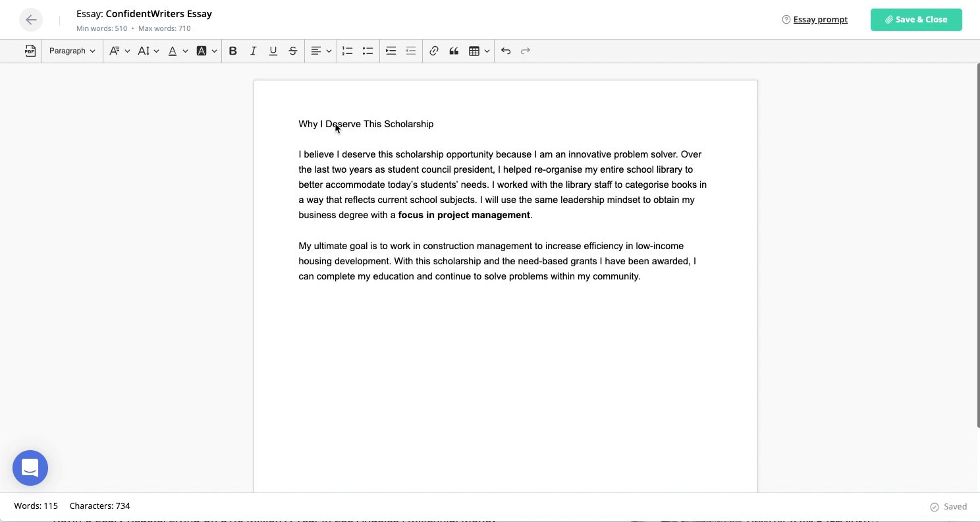This screenshot has height=522, width=980.
Task: Click the 'Characters: 734' counter
Action: tap(99, 506)
